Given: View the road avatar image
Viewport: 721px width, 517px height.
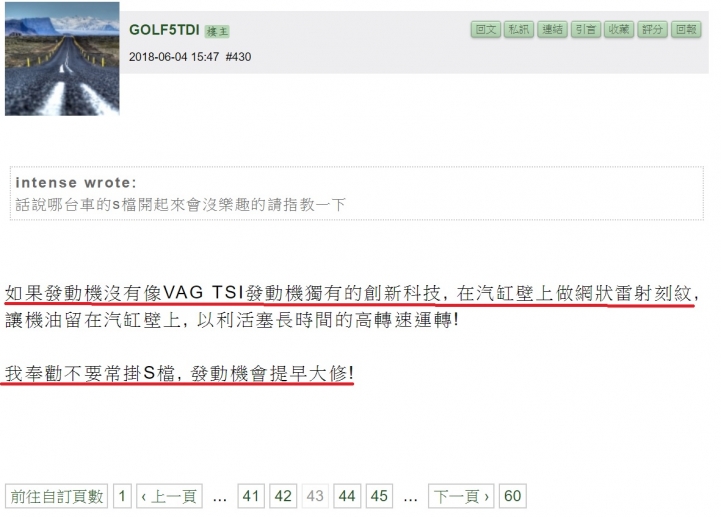Looking at the screenshot, I should point(62,58).
